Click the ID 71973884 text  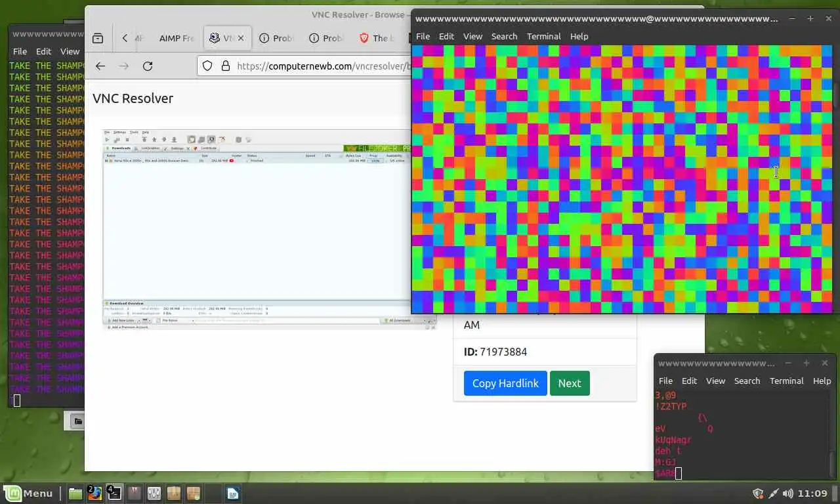(495, 352)
